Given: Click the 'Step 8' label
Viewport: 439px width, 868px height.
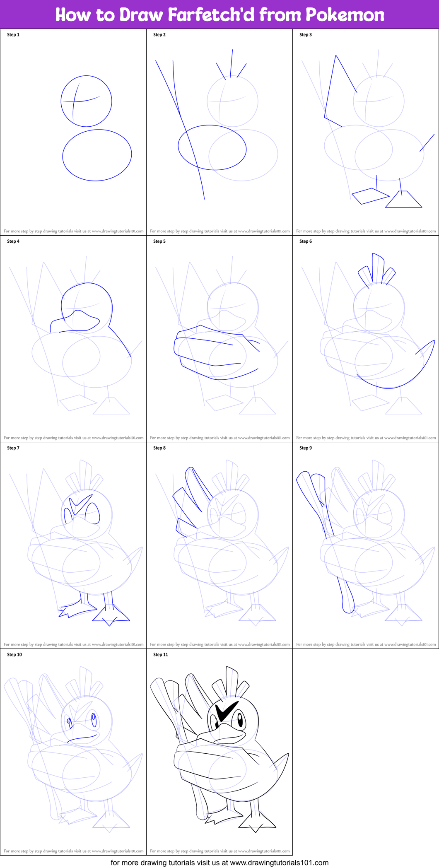Looking at the screenshot, I should (x=159, y=448).
